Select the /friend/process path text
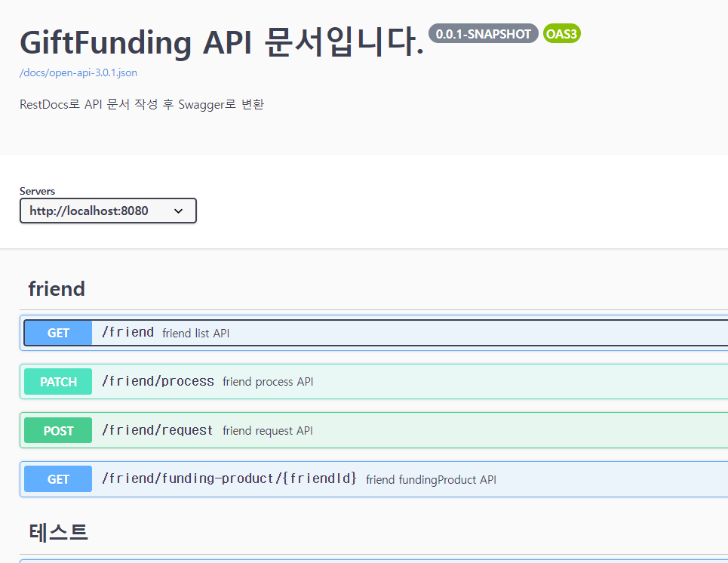 point(158,381)
